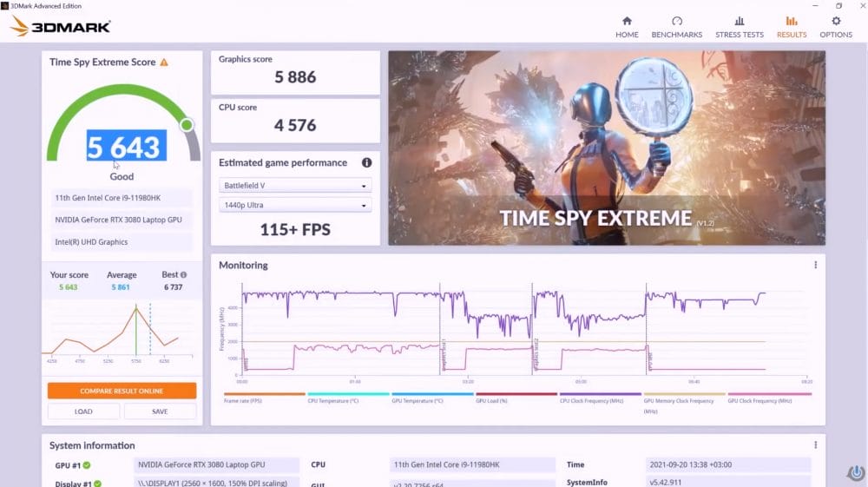Open the Home section icon

point(627,22)
